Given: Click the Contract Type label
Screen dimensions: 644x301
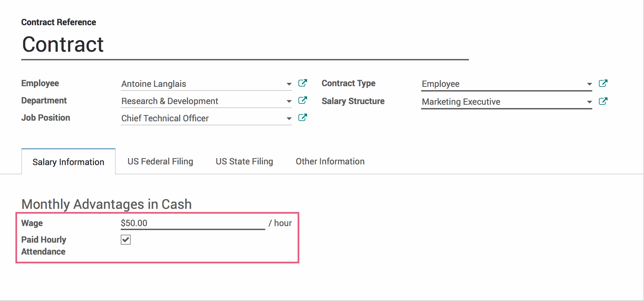Looking at the screenshot, I should pos(348,83).
